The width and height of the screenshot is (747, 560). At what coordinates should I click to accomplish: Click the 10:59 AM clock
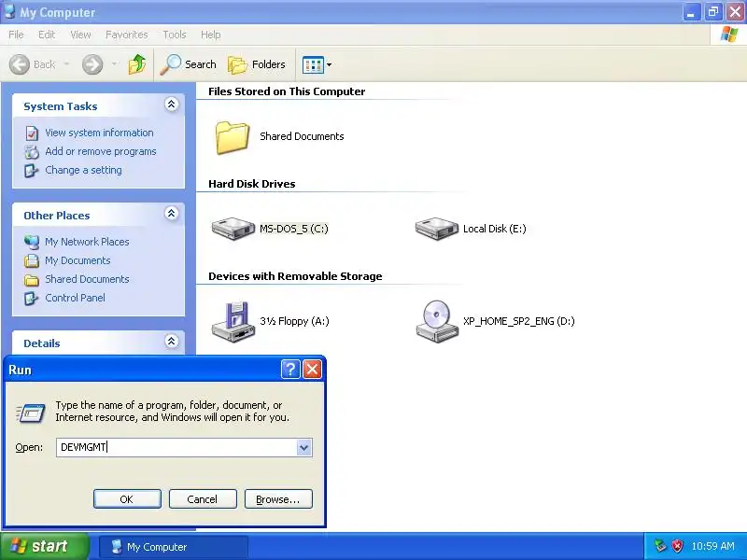click(x=712, y=546)
